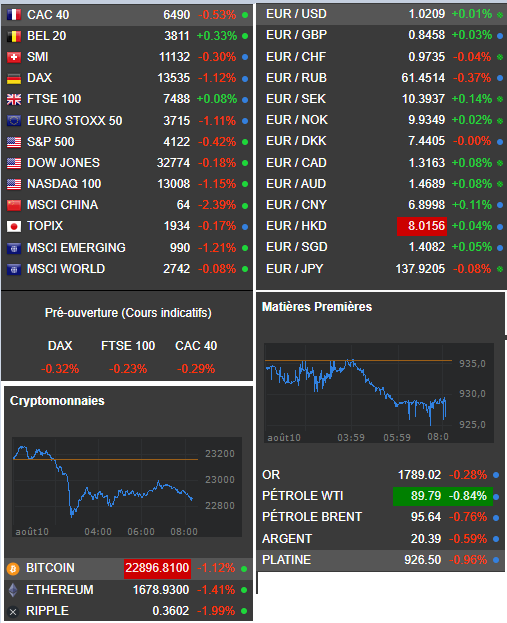Open the CAC 40 index link

(x=48, y=15)
